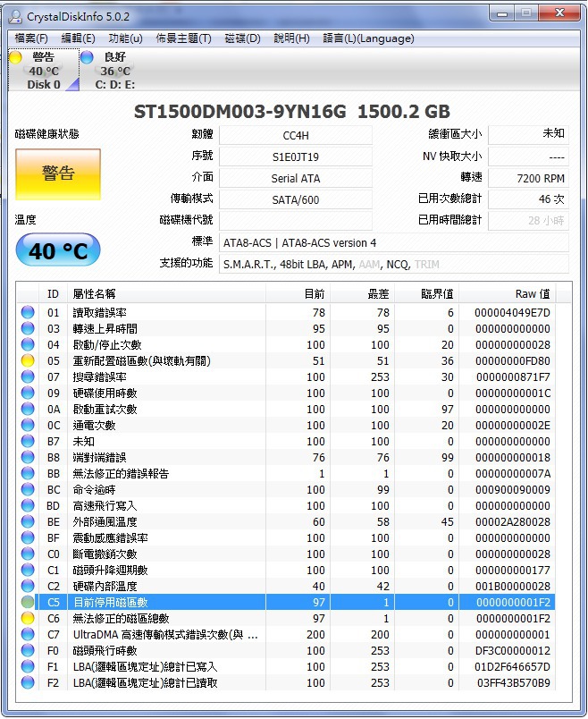Click yellow status icon of row C6
Viewport: 588px width, 719px height.
coord(28,618)
